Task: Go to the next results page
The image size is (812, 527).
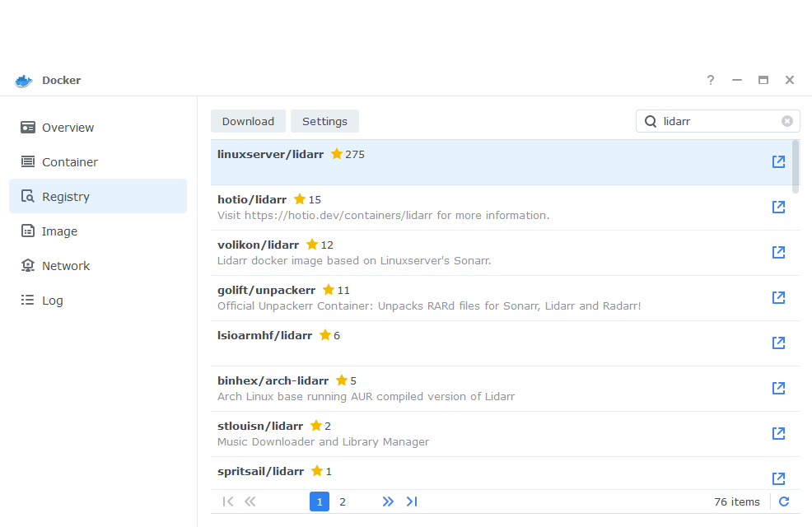Action: pos(388,501)
